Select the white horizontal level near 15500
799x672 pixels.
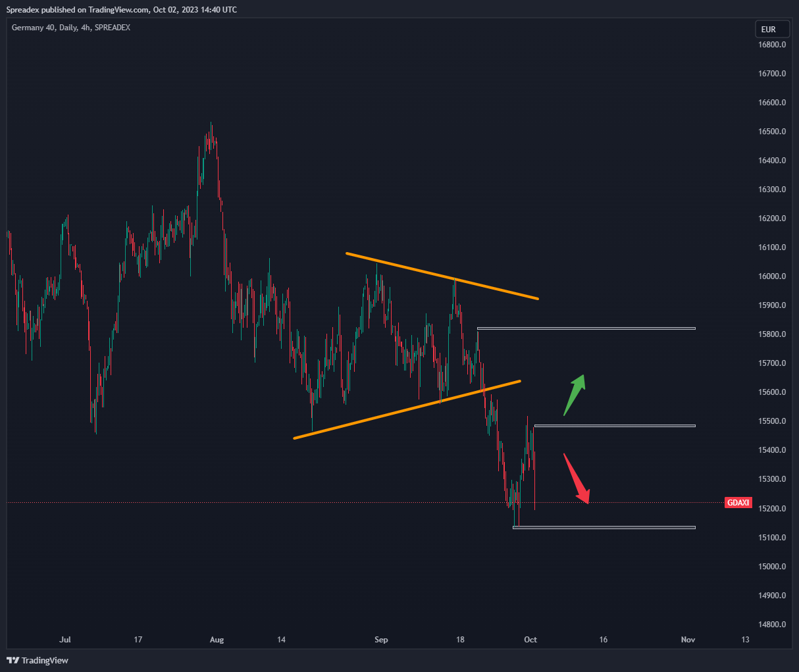click(x=615, y=426)
